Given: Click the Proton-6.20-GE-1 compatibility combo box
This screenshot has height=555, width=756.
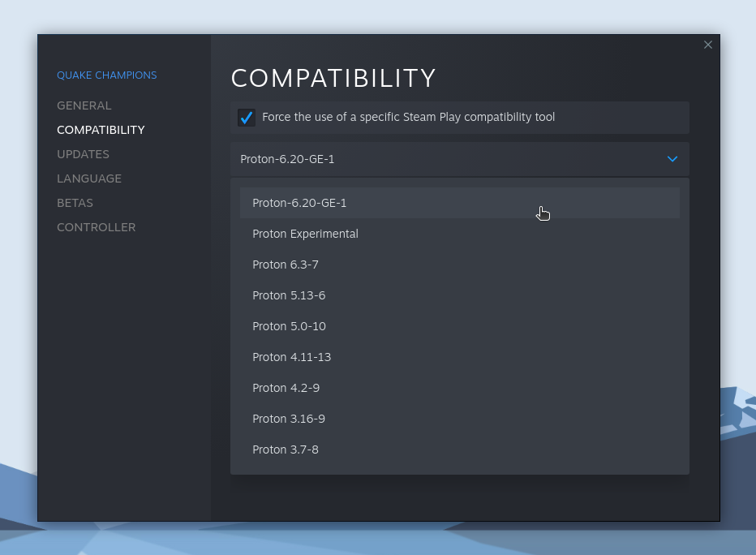Looking at the screenshot, I should click(x=459, y=159).
